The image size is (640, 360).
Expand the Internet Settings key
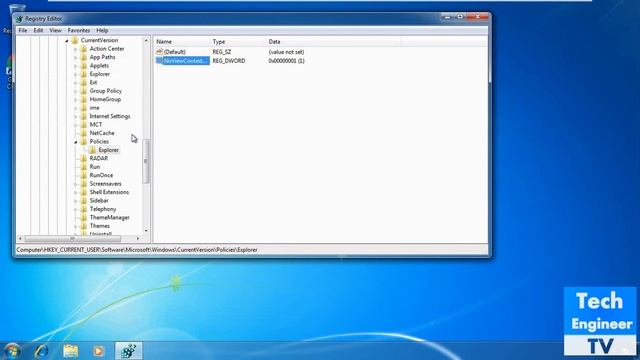tap(76, 116)
